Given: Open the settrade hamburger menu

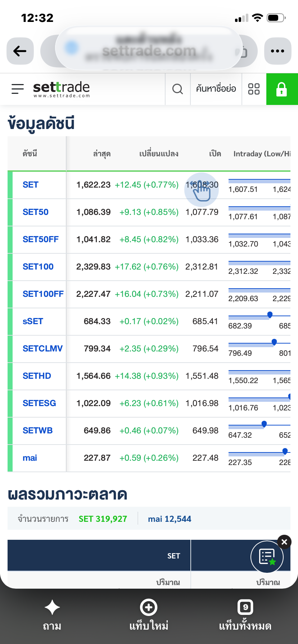Looking at the screenshot, I should click(x=17, y=89).
